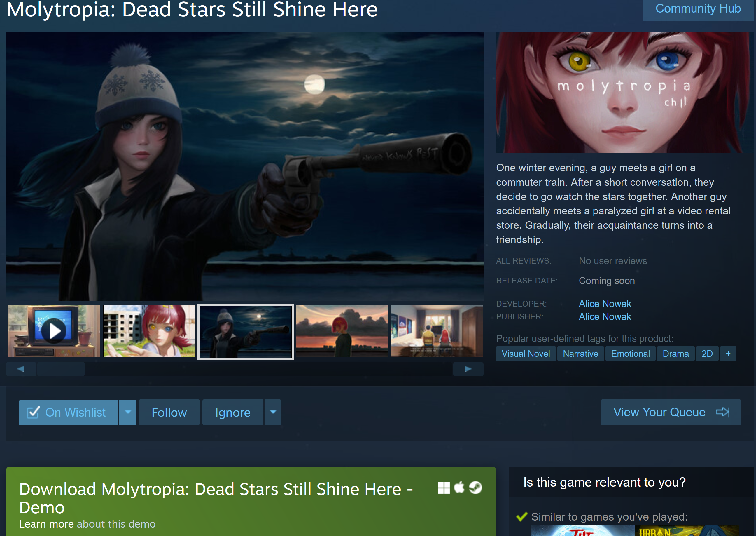
Task: Click 'about this demo' link
Action: click(x=116, y=524)
